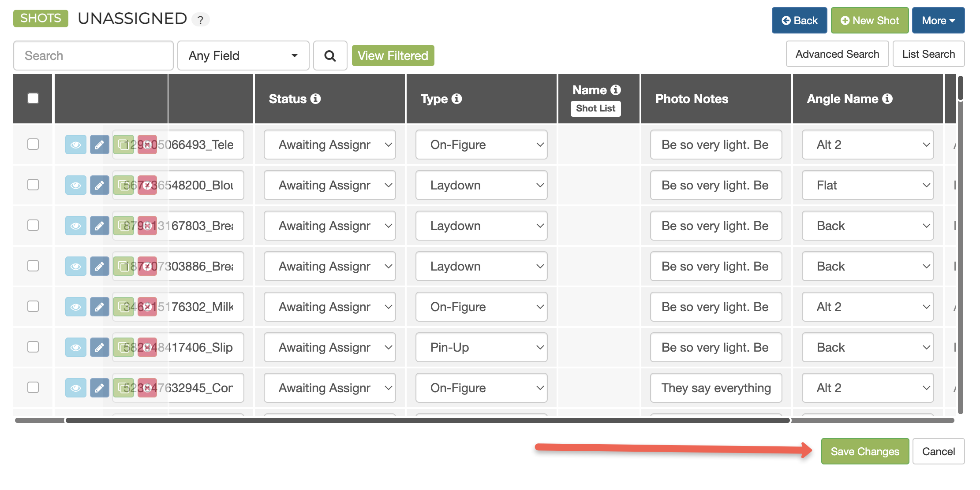Image resolution: width=980 pixels, height=490 pixels.
Task: Toggle the select-all checkbox in table header
Action: tap(33, 98)
